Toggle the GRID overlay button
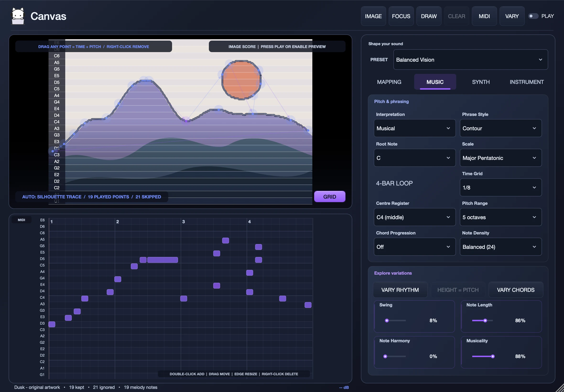 330,196
